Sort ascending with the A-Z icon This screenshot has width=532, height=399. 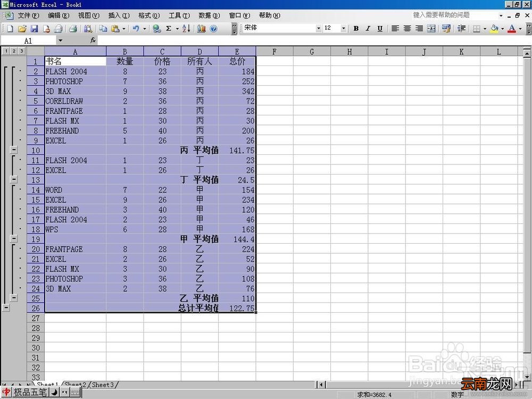coord(186,29)
